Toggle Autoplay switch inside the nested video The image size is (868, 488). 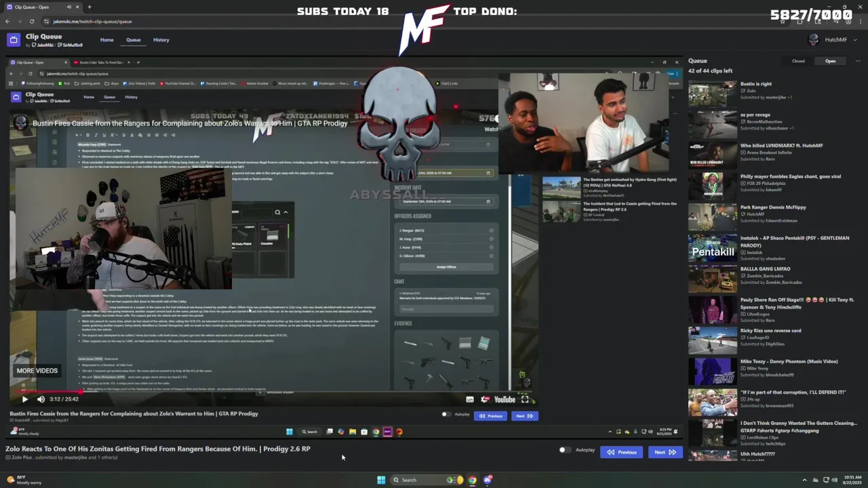pyautogui.click(x=446, y=414)
